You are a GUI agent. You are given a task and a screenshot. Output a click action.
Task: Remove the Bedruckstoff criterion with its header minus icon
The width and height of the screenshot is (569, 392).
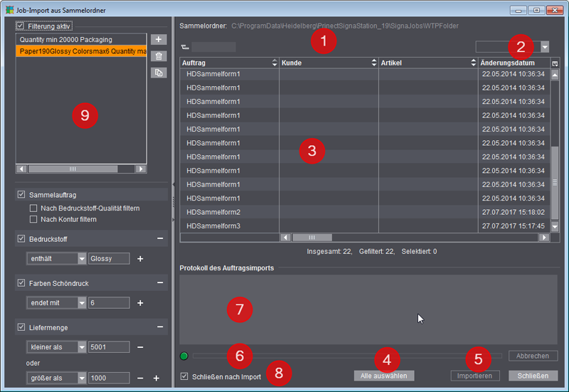click(x=160, y=238)
